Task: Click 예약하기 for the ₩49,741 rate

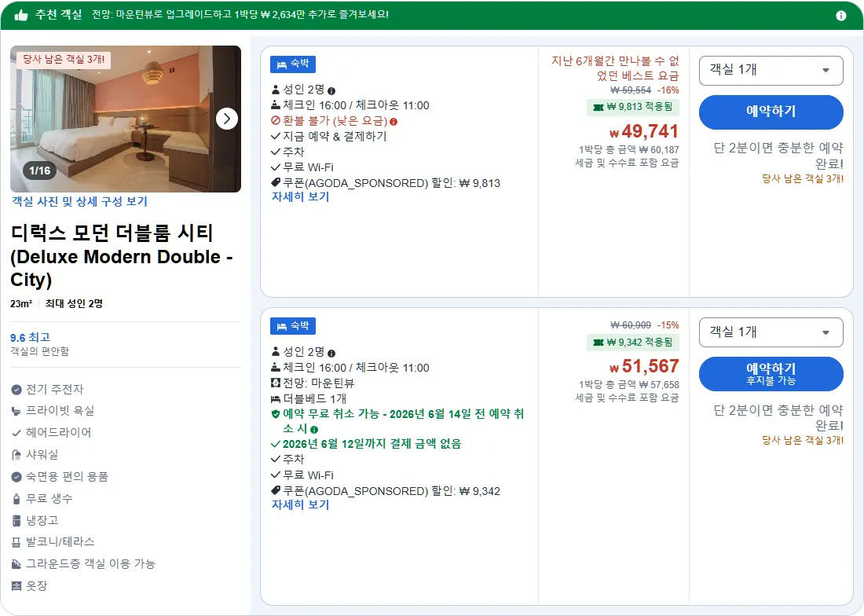Action: pyautogui.click(x=771, y=112)
